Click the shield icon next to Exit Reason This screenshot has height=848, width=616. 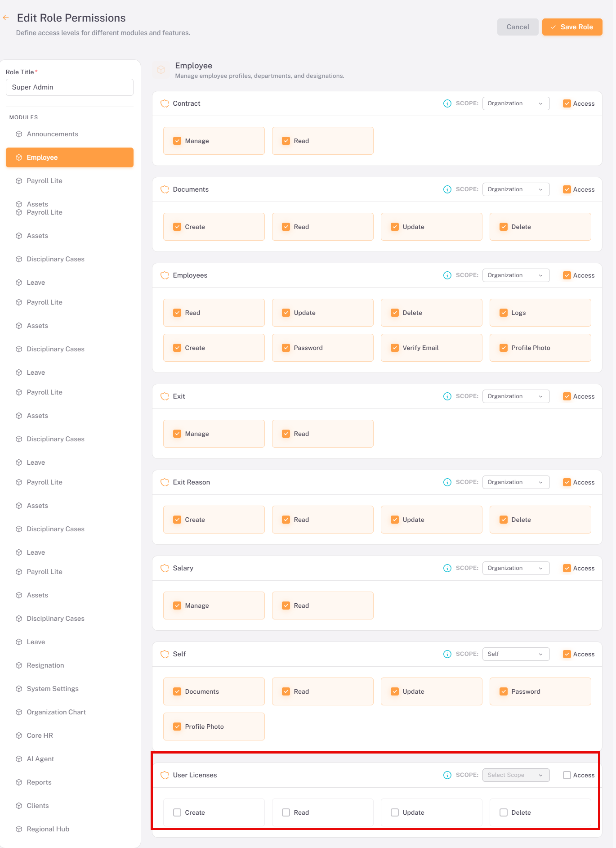pos(165,482)
